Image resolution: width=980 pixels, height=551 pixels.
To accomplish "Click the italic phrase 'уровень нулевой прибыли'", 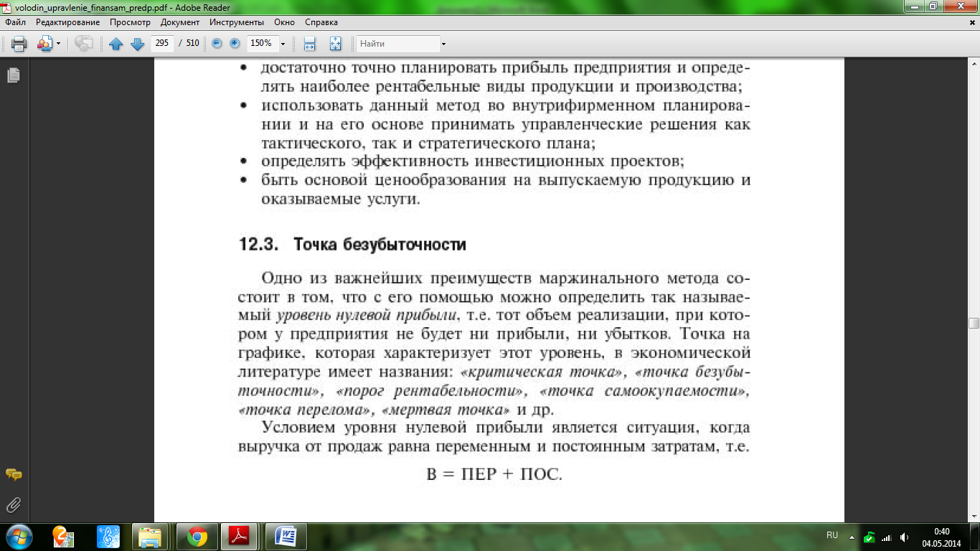I will (x=367, y=316).
